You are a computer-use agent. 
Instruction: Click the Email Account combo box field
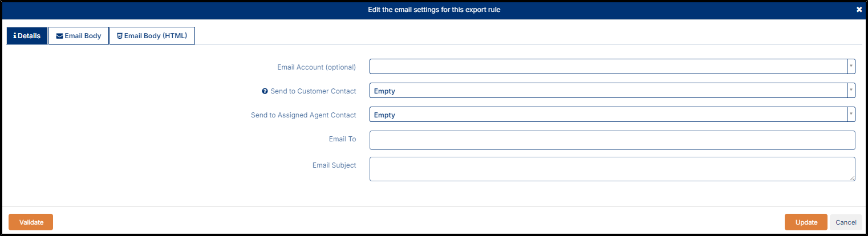point(608,67)
